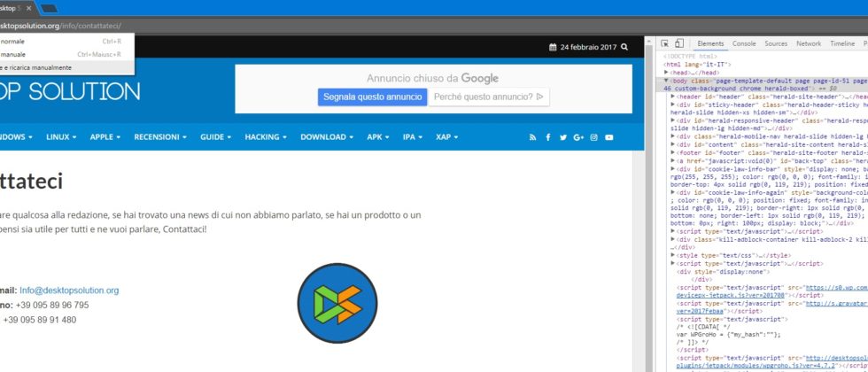Open the GUIDE navigation dropdown

coord(215,136)
